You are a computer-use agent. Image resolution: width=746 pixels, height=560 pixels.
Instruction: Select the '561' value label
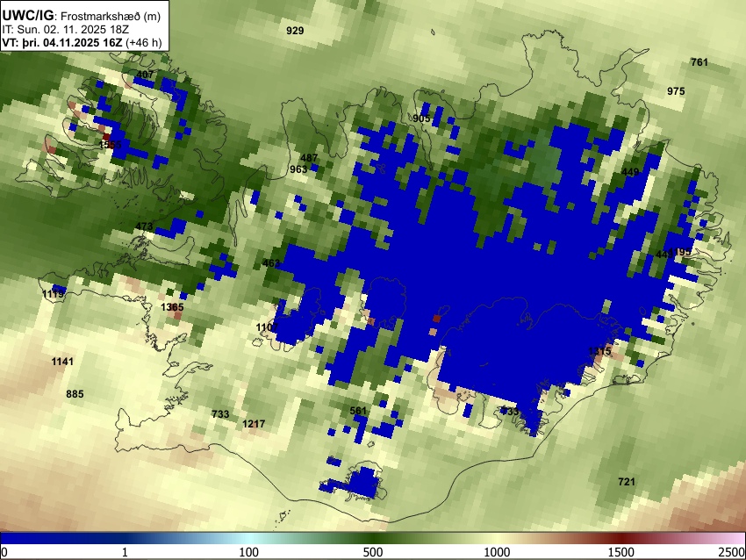coord(358,411)
